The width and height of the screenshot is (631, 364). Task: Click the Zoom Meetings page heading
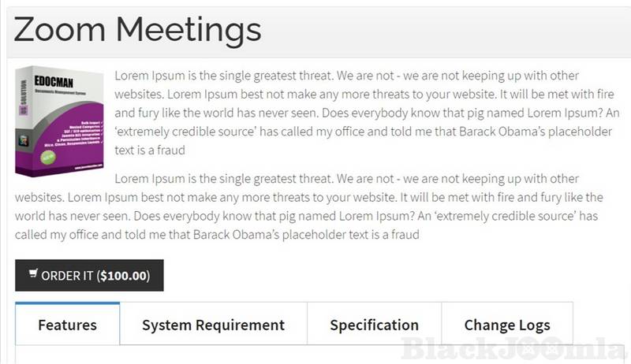pos(137,30)
